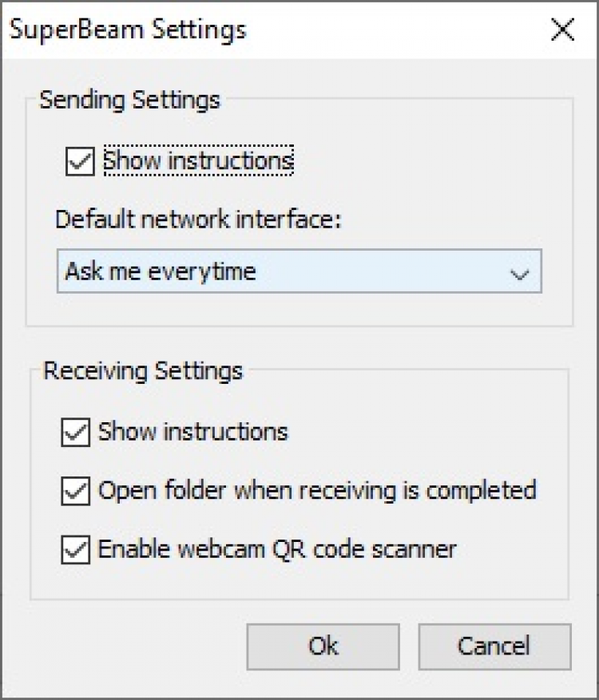Click the Sending Settings 'Show instructions' label text
The width and height of the screenshot is (599, 700).
pyautogui.click(x=198, y=161)
